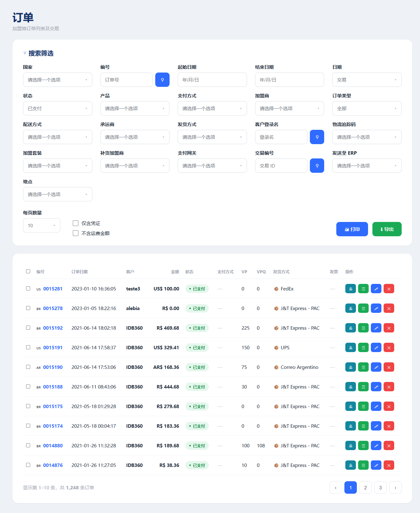The image size is (420, 513).
Task: Check the box for order 0014876
Action: (x=28, y=465)
